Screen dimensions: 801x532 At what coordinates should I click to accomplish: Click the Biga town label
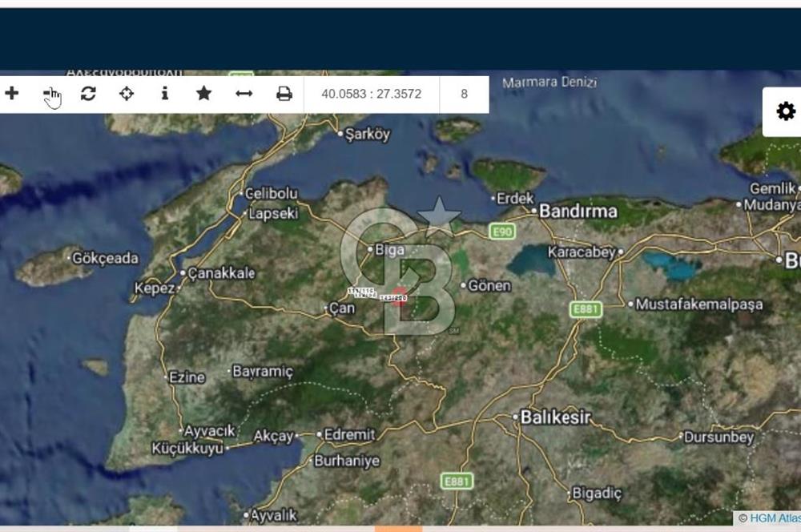389,249
